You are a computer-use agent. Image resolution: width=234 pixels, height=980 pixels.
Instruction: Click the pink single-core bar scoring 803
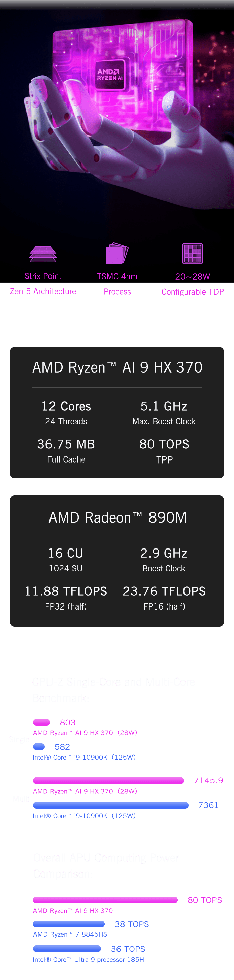[x=42, y=722]
